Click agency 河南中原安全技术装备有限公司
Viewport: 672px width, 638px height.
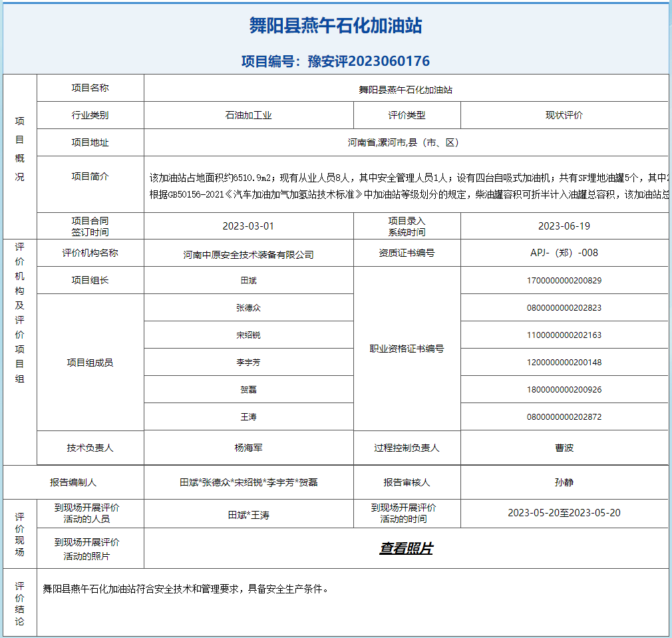[249, 255]
